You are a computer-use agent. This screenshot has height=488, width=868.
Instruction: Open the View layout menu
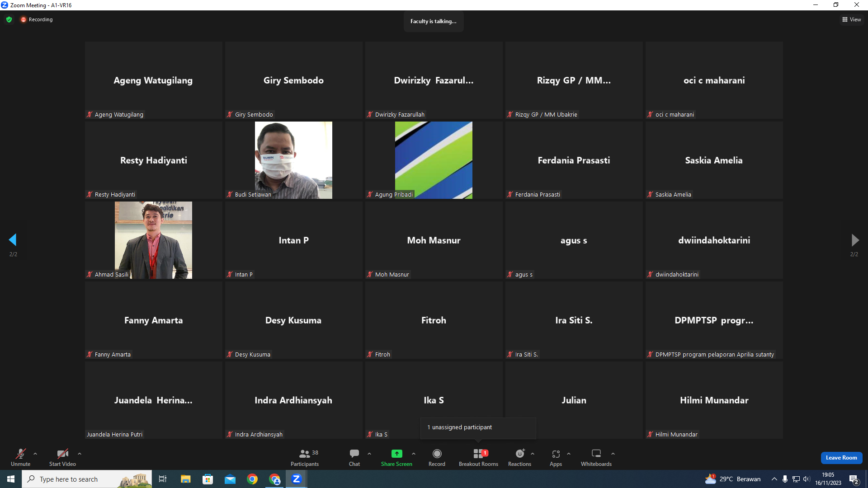(852, 19)
